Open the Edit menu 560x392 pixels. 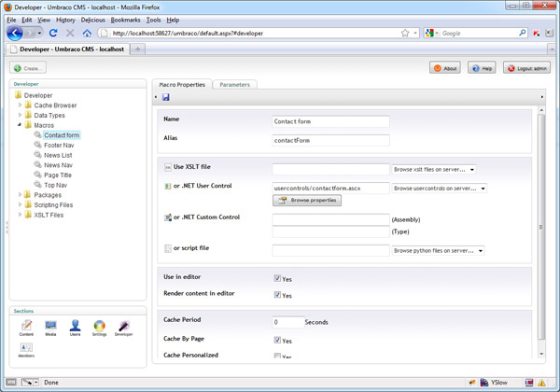[x=27, y=20]
